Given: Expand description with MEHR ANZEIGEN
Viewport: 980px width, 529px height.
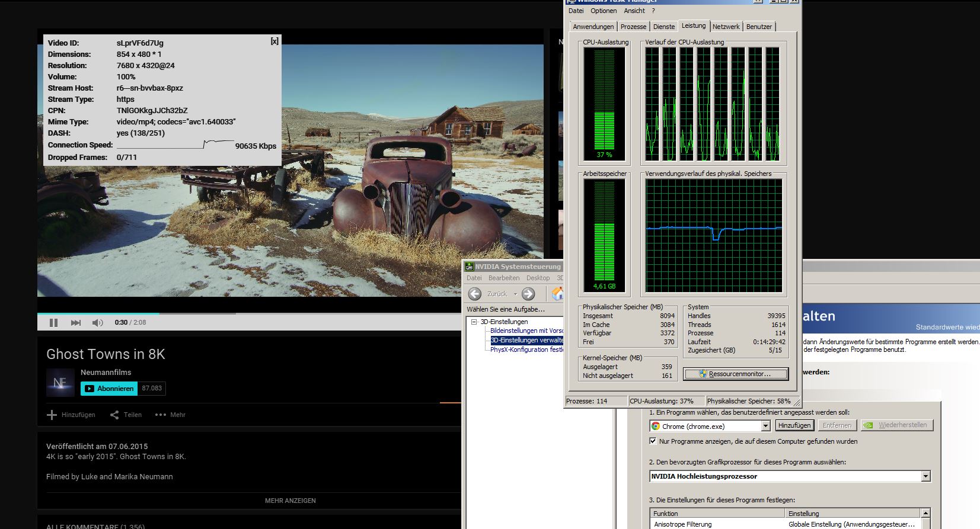Looking at the screenshot, I should pos(291,501).
